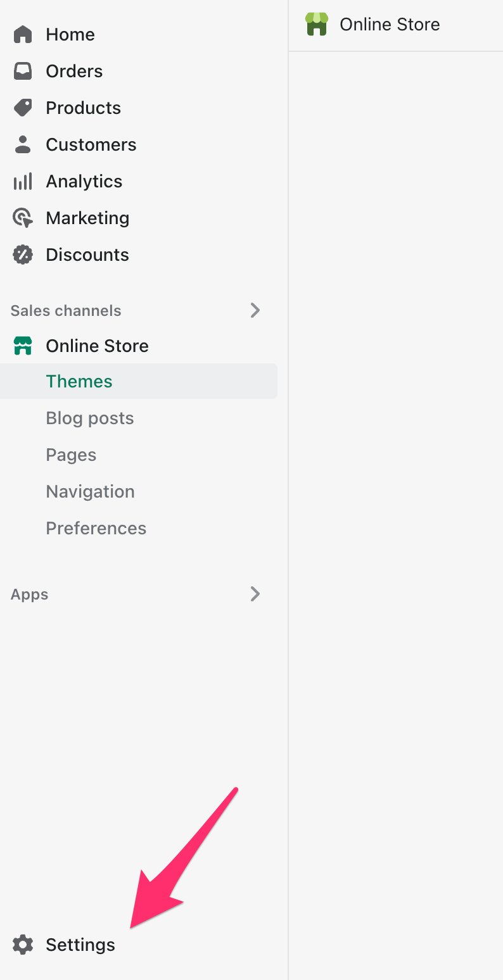Screen dimensions: 503x980
Task: Click the Online Store header logo icon
Action: pos(317,24)
